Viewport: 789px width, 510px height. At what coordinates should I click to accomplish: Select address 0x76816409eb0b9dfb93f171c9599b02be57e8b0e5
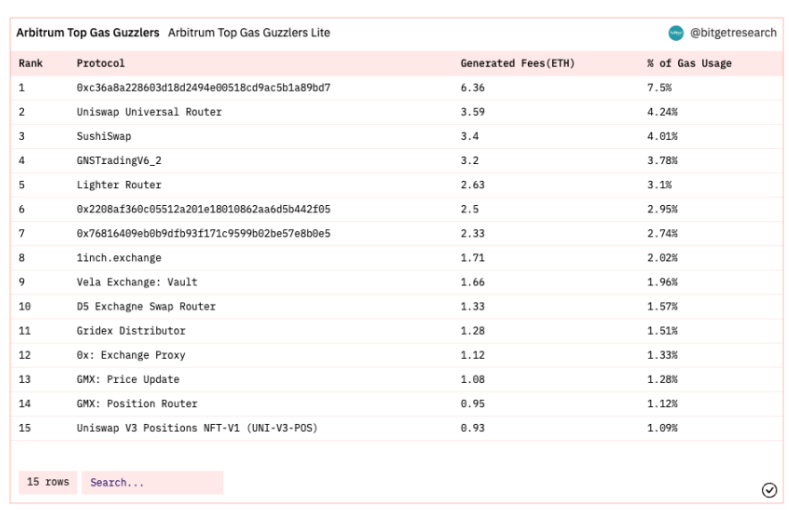coord(203,233)
